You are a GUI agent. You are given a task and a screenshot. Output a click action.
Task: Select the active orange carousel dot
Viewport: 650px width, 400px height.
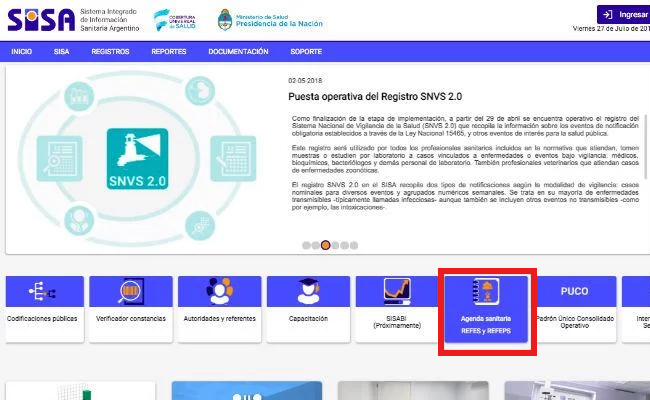325,245
